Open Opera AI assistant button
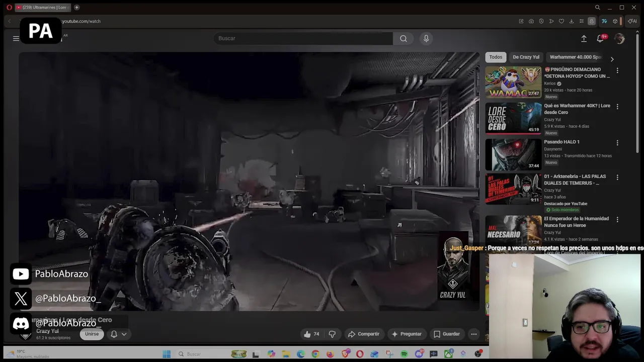Viewport: 644px width, 362px height. pos(632,21)
